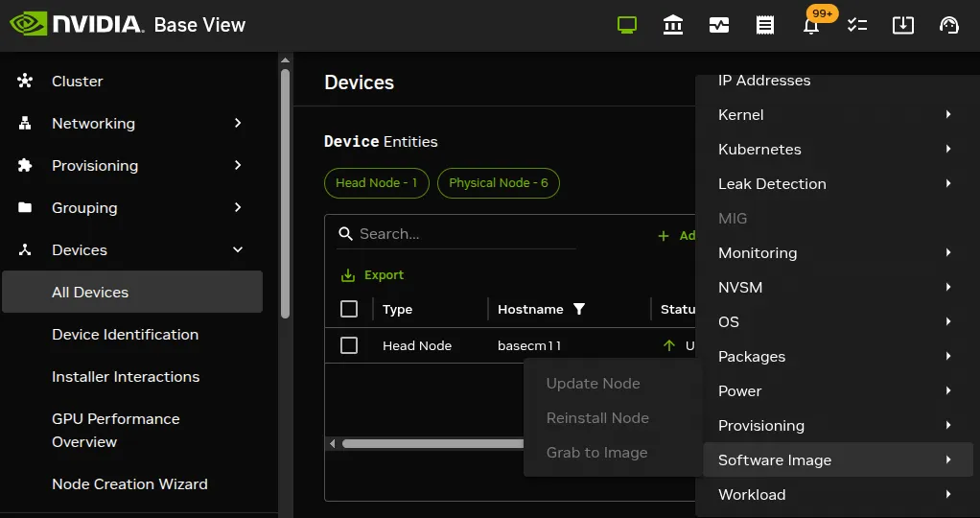Open the download tray icon in header
The height and width of the screenshot is (518, 980).
903,25
